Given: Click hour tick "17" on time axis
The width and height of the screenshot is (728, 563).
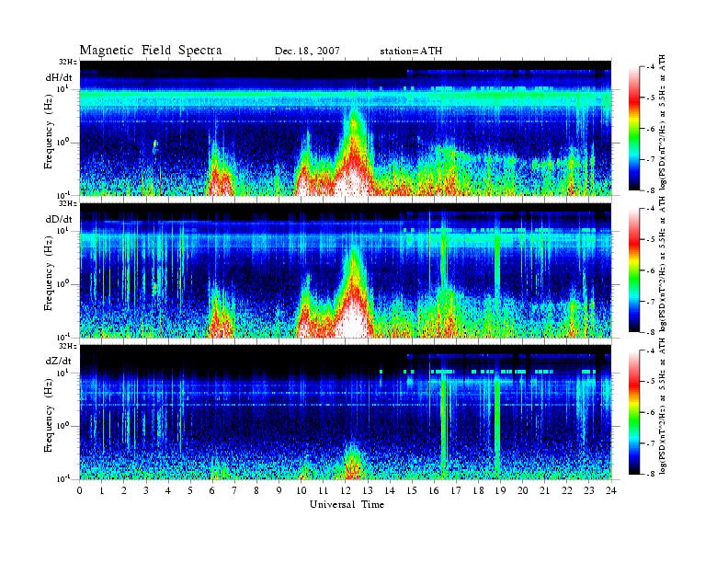Looking at the screenshot, I should 456,490.
